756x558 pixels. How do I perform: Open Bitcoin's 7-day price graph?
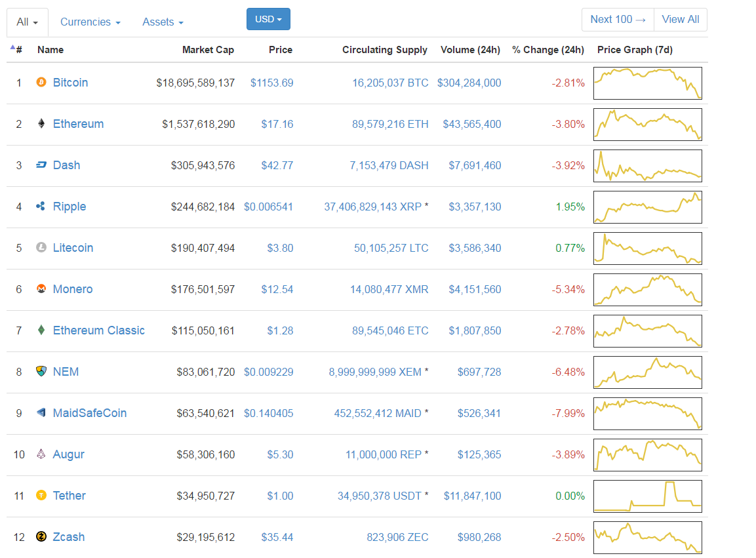pyautogui.click(x=648, y=83)
